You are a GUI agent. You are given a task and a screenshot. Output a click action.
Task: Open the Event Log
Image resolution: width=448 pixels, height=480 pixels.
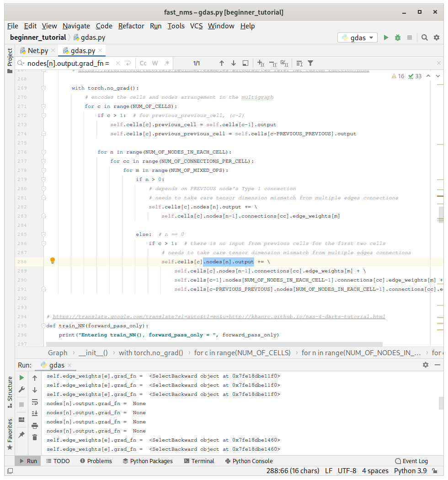(x=411, y=461)
